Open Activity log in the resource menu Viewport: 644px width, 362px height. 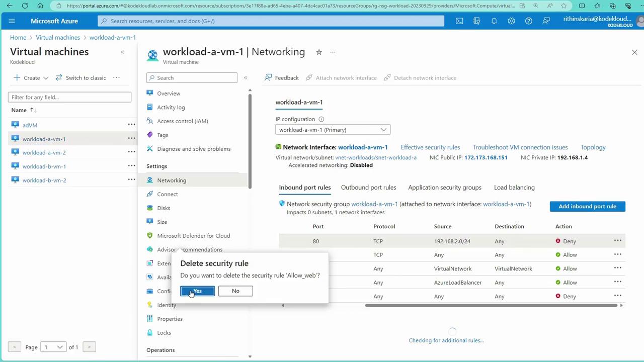point(171,107)
